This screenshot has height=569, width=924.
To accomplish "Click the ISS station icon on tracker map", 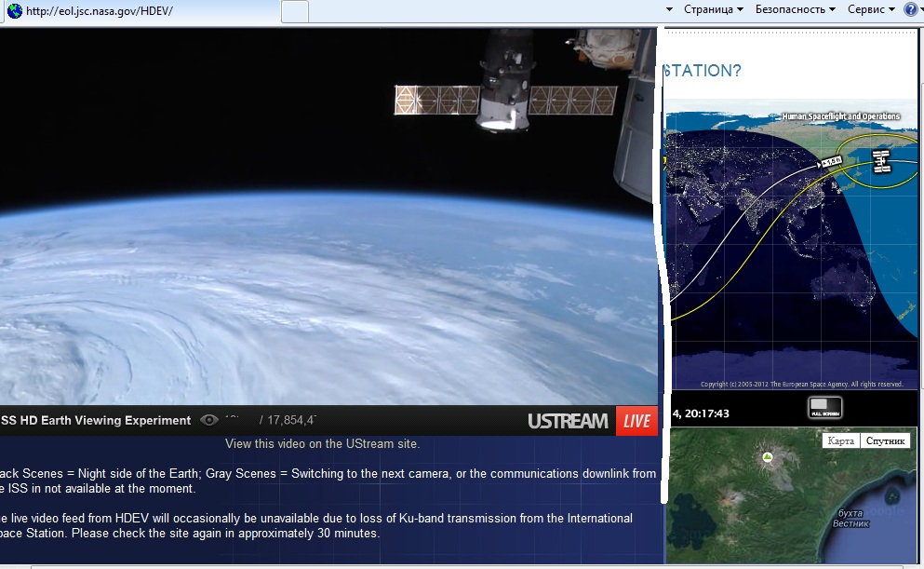I will tap(880, 160).
